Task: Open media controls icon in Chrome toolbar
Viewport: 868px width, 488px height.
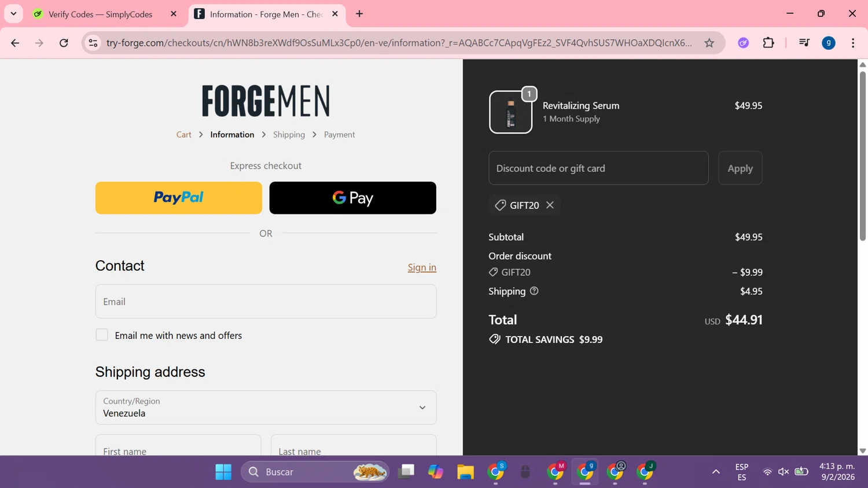Action: [804, 43]
